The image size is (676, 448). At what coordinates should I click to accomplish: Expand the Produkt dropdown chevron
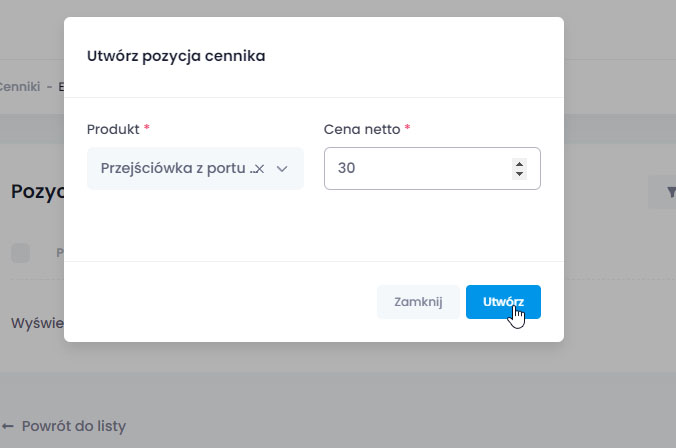(x=282, y=169)
